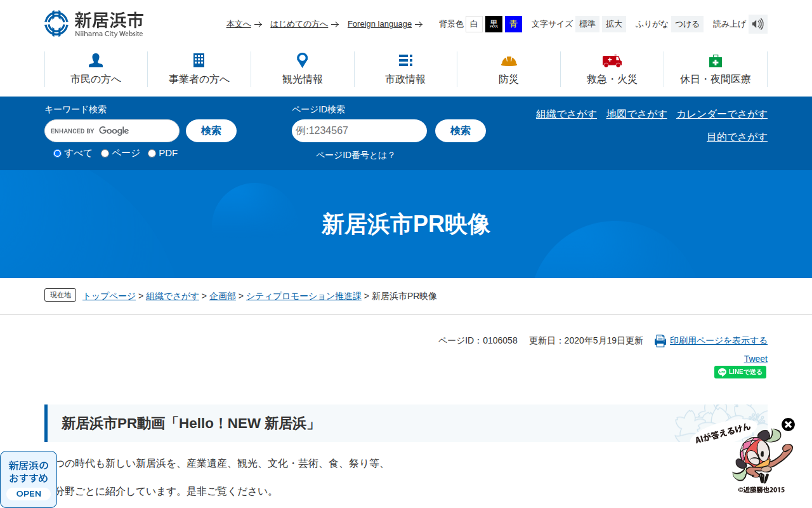Choose the blue background color swatch
Image resolution: width=812 pixels, height=508 pixels.
(513, 24)
